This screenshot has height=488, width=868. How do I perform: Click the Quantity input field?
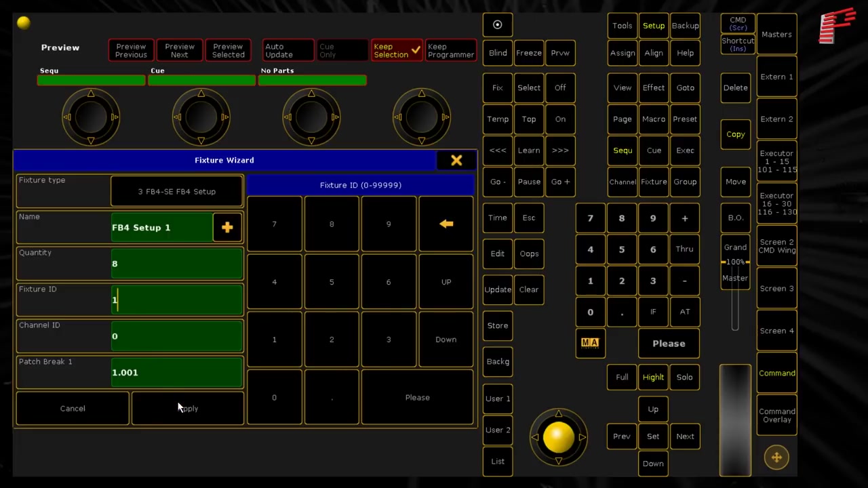click(x=177, y=264)
